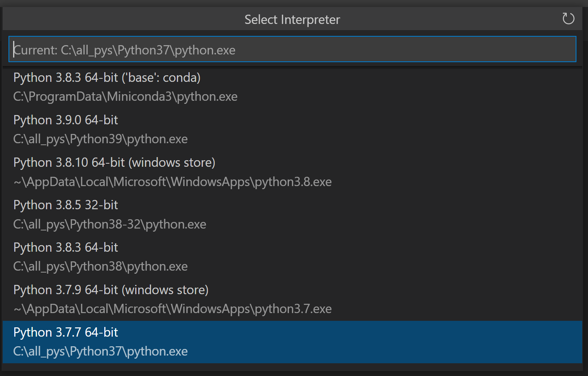Image resolution: width=588 pixels, height=376 pixels.
Task: Select Python 3.7.9 64-bit (windows store)
Action: [292, 300]
